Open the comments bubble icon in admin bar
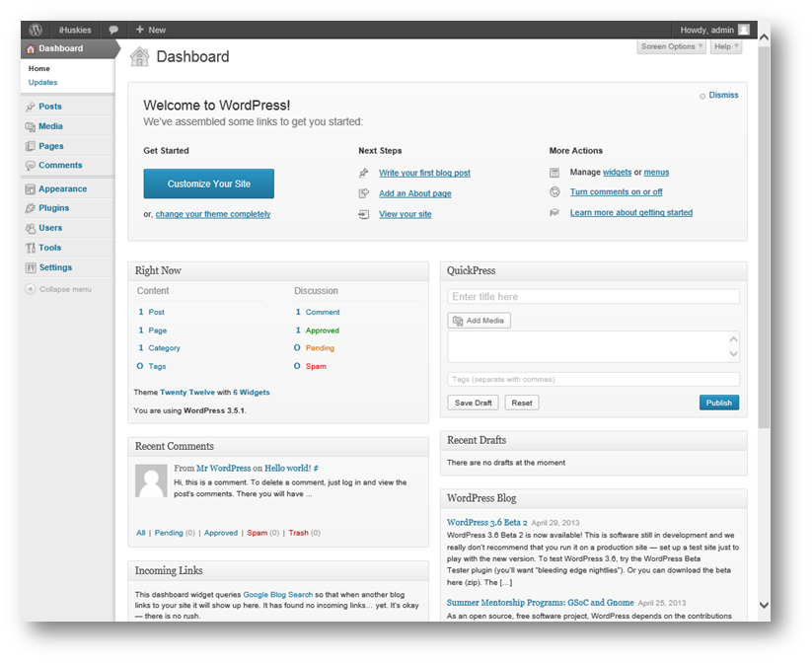The width and height of the screenshot is (812, 663). 113,30
